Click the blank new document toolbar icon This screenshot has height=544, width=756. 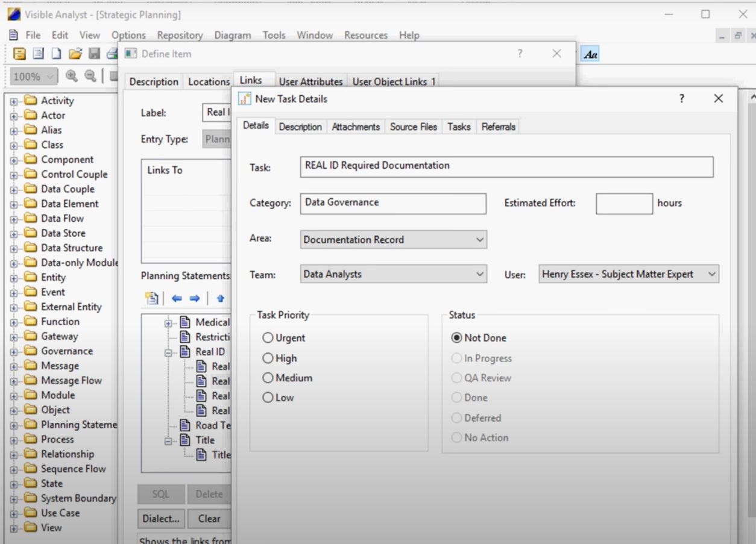pyautogui.click(x=56, y=54)
